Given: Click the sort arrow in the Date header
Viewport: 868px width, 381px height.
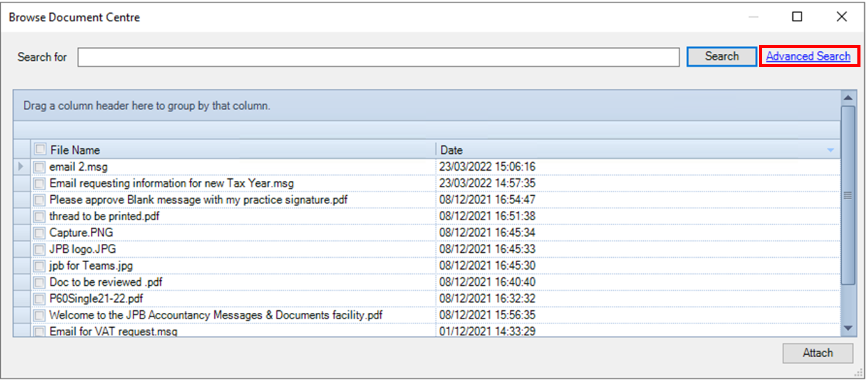Looking at the screenshot, I should tap(830, 150).
